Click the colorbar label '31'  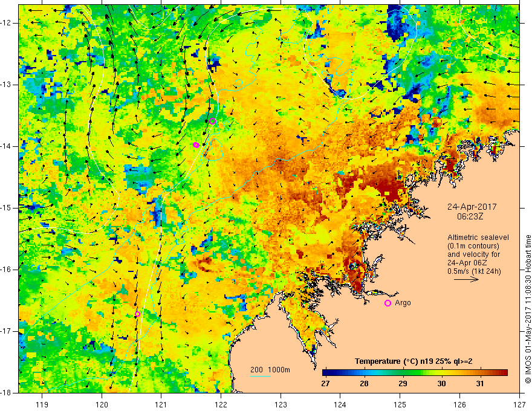480,384
